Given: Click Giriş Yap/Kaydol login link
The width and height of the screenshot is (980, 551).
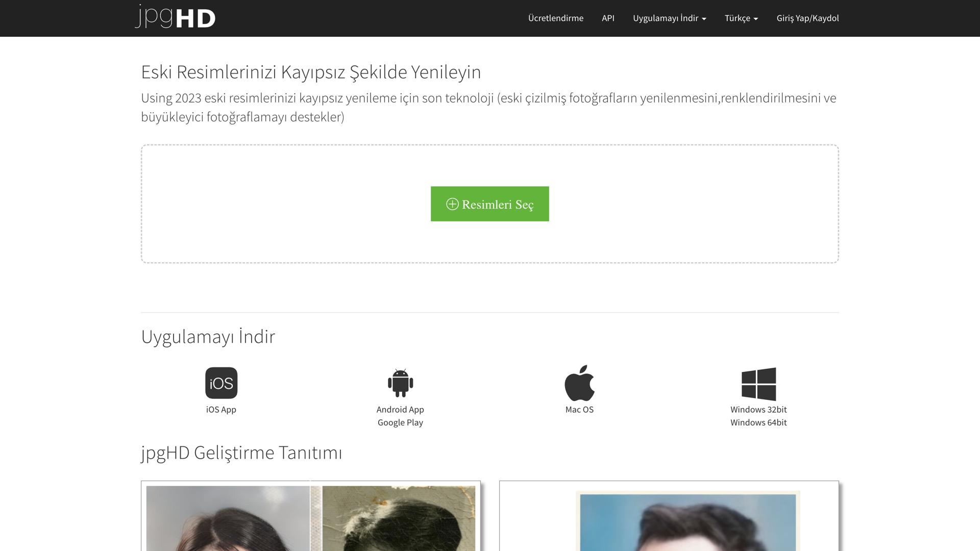Looking at the screenshot, I should (807, 18).
